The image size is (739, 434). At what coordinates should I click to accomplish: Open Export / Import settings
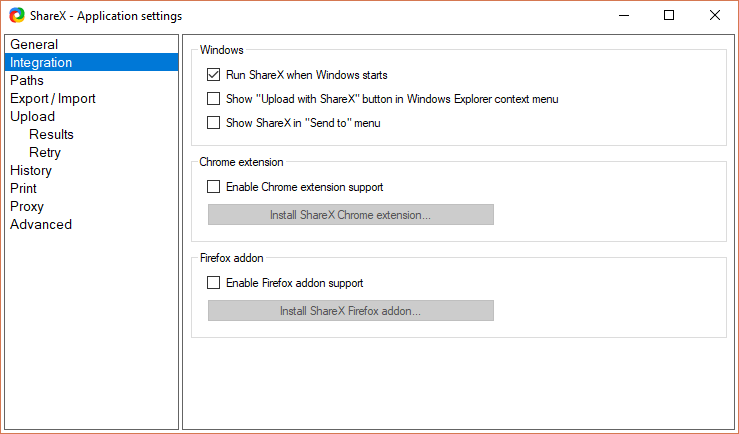91,98
